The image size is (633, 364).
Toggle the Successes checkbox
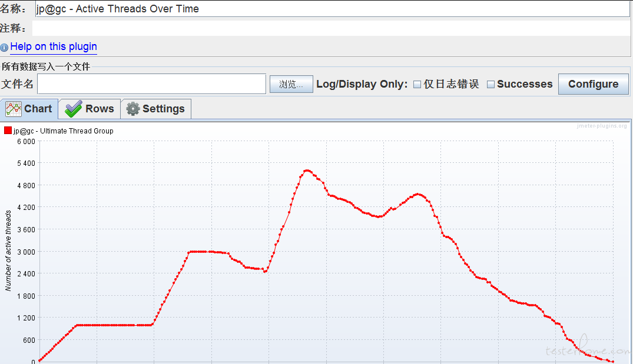pos(491,85)
